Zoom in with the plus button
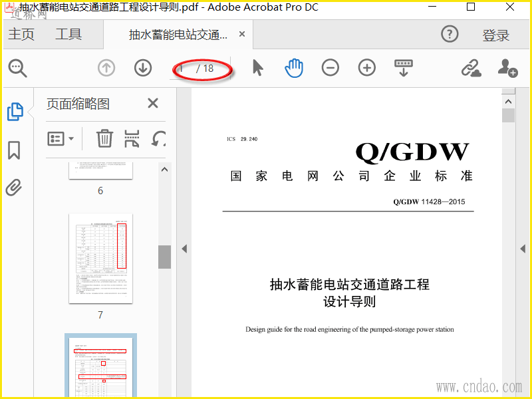The height and width of the screenshot is (399, 532). click(x=367, y=68)
